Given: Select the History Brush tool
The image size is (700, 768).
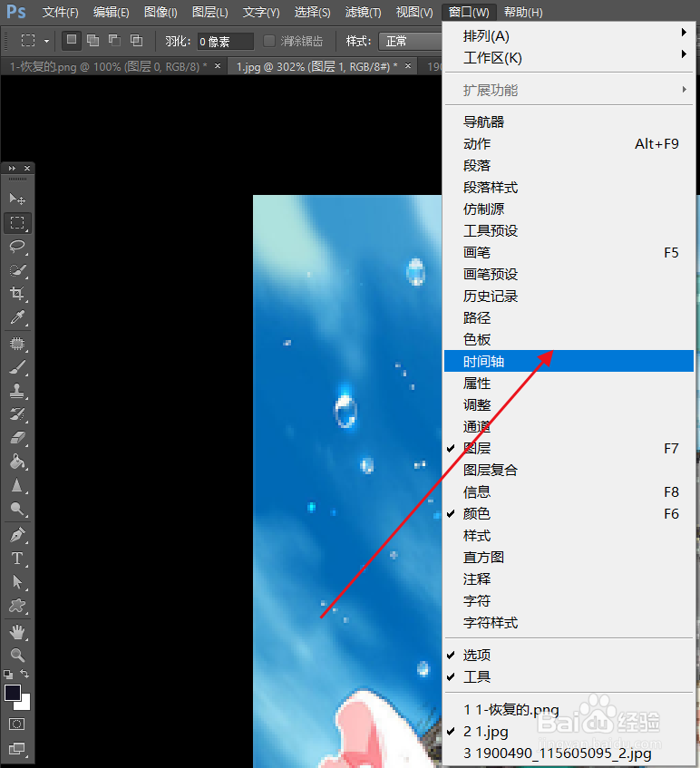Looking at the screenshot, I should (x=17, y=414).
